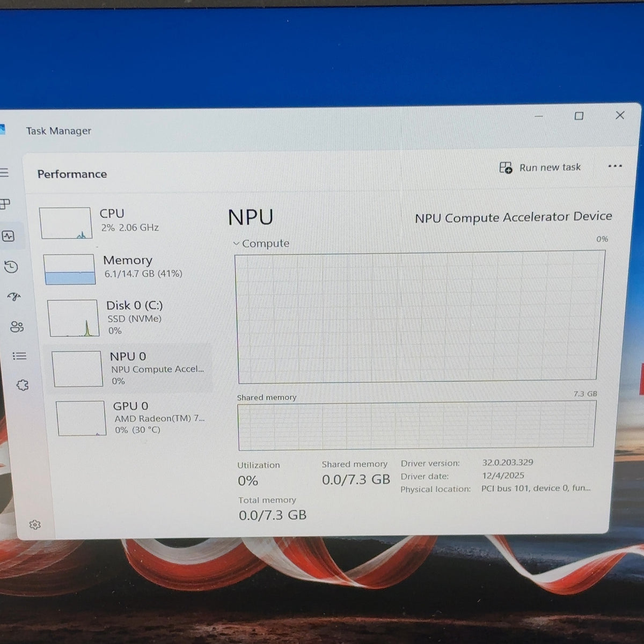
Task: Open Task Manager settings gear
Action: pyautogui.click(x=35, y=525)
